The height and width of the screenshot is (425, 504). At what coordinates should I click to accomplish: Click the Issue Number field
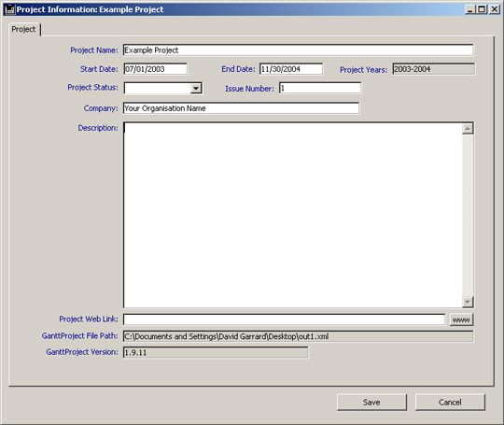pyautogui.click(x=320, y=88)
